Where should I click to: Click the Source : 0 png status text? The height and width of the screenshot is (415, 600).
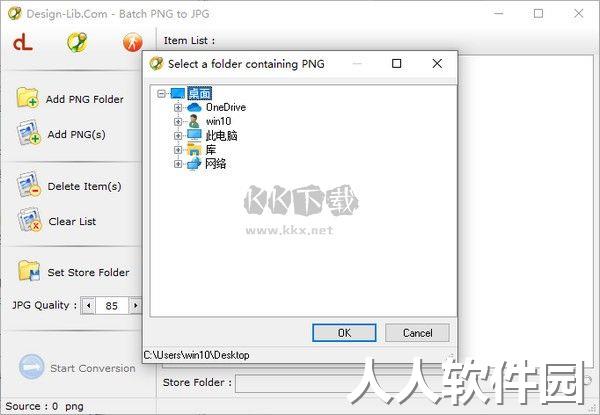[44, 406]
